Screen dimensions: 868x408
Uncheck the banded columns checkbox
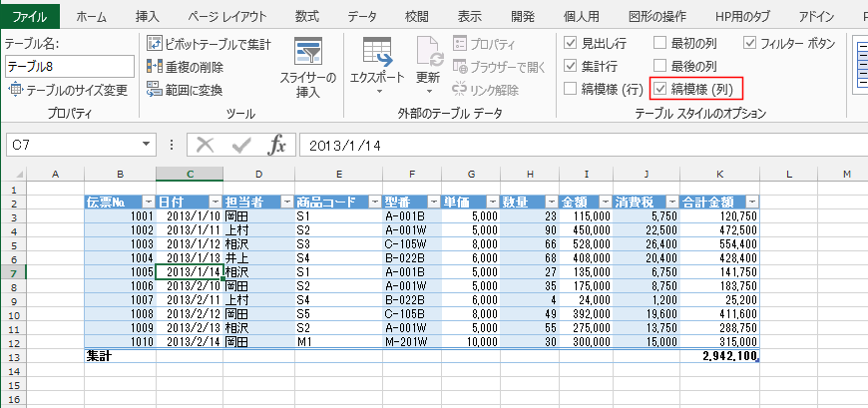660,90
